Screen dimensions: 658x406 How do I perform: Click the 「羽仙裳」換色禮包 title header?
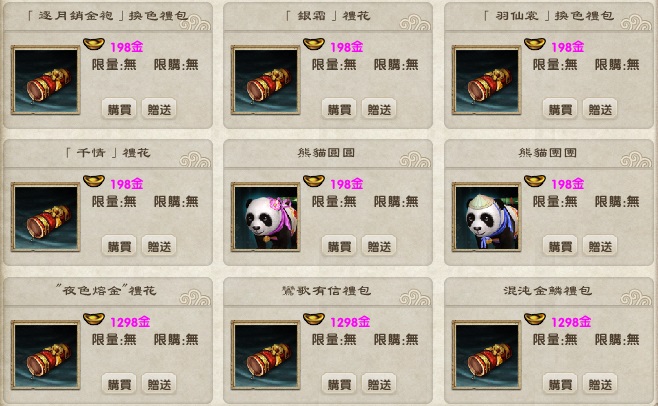click(548, 16)
